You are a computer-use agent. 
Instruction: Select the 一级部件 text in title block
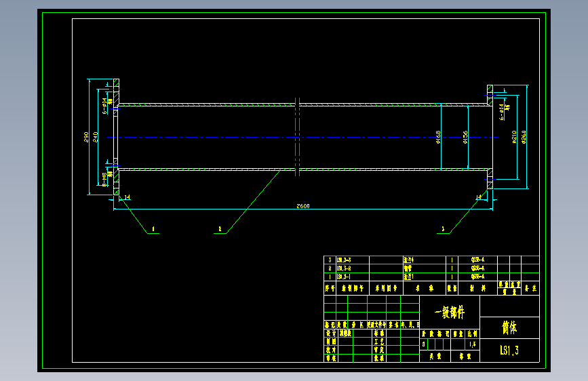tap(449, 312)
